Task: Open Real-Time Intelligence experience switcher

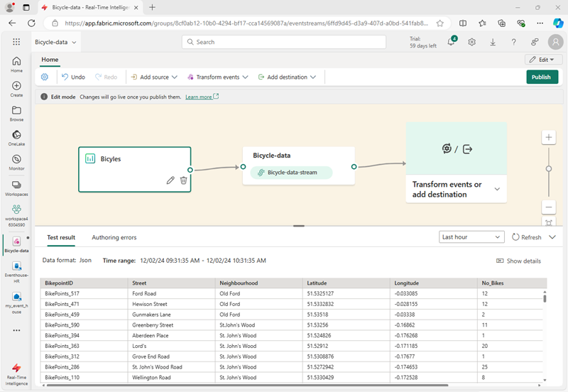Action: click(16, 375)
